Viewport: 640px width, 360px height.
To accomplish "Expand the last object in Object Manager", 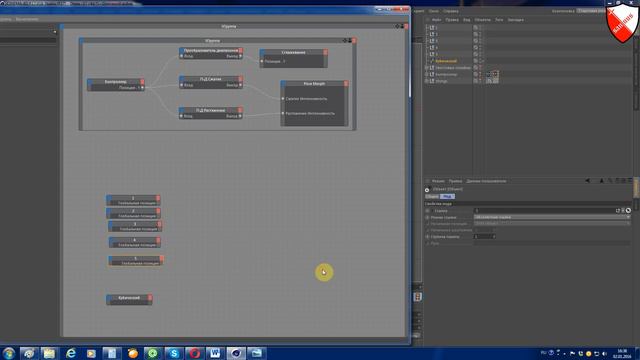I will click(427, 81).
